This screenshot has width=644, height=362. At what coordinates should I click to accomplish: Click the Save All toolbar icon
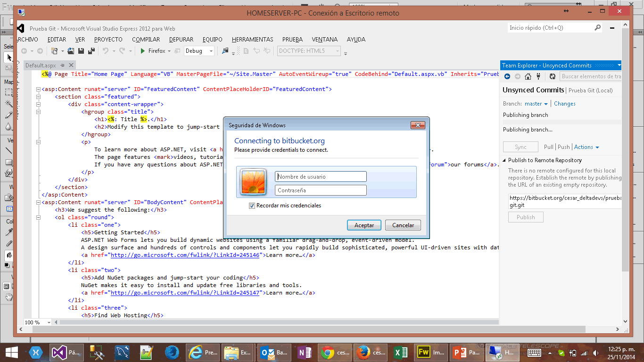pyautogui.click(x=91, y=51)
